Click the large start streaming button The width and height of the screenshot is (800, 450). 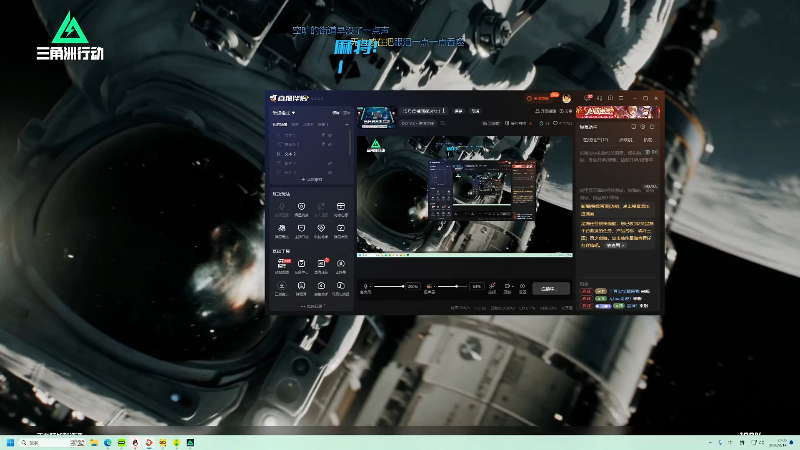tap(551, 289)
